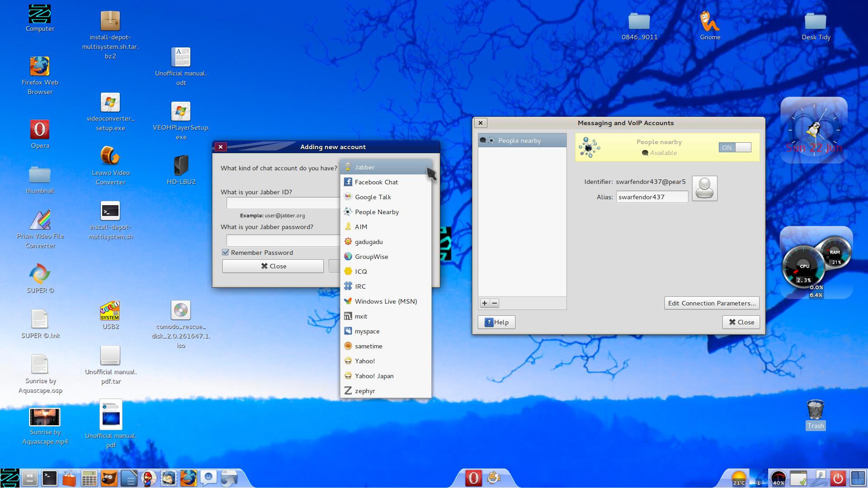Click the CPU gauge widget

tap(803, 268)
